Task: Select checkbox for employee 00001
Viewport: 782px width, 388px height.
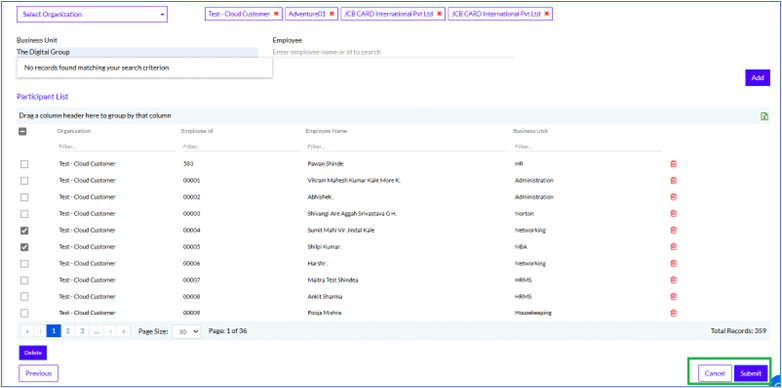Action: pos(24,181)
